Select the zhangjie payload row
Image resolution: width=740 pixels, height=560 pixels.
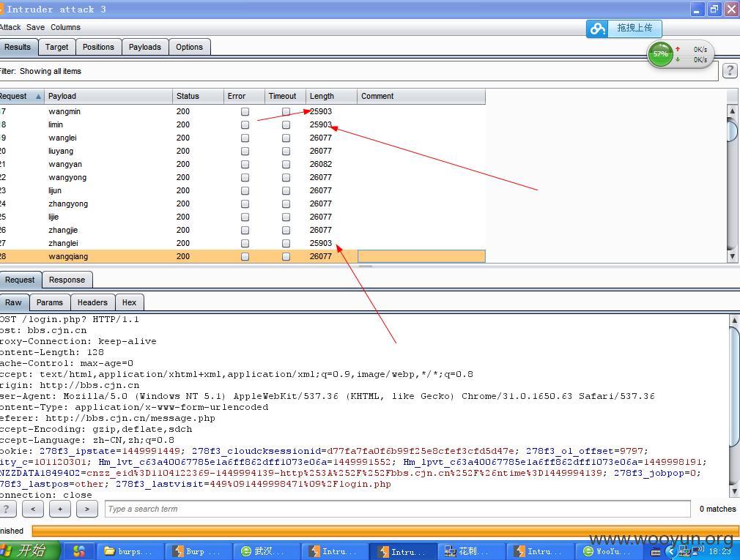tap(243, 230)
